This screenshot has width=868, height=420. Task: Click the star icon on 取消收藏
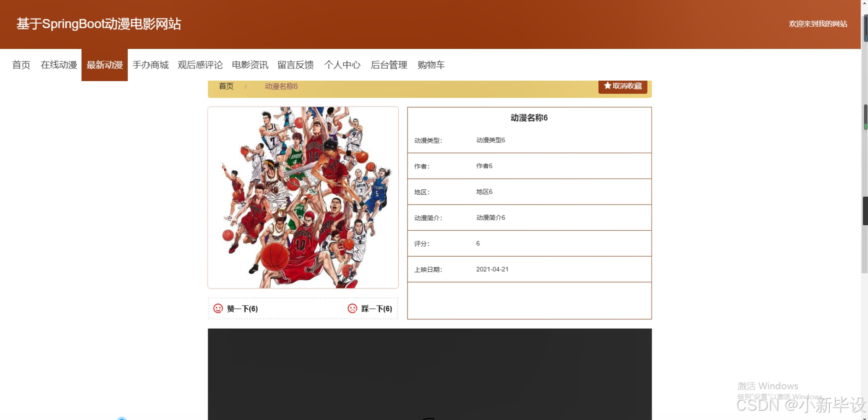pyautogui.click(x=607, y=86)
